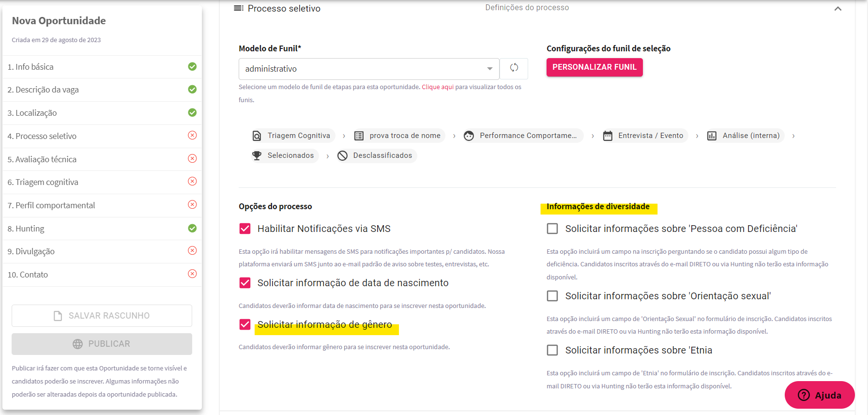Open the Modelo de Funil dropdown
Viewport: 868px width, 415px height.
point(369,69)
